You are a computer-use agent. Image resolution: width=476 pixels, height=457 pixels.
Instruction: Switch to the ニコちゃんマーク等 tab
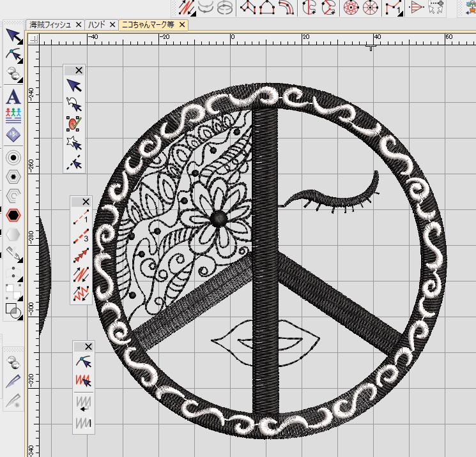[x=148, y=24]
